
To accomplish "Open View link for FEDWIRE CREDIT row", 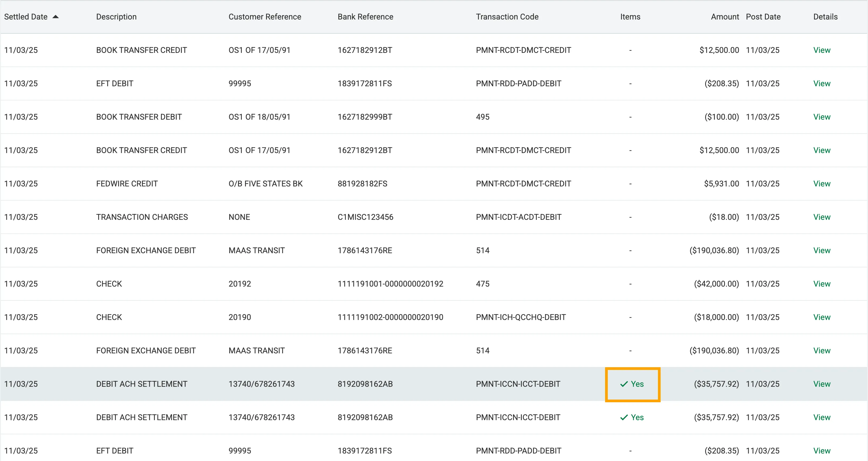I will tap(822, 183).
